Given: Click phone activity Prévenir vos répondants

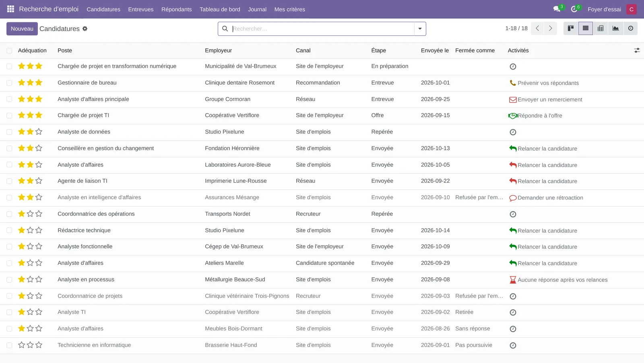Looking at the screenshot, I should 544,83.
